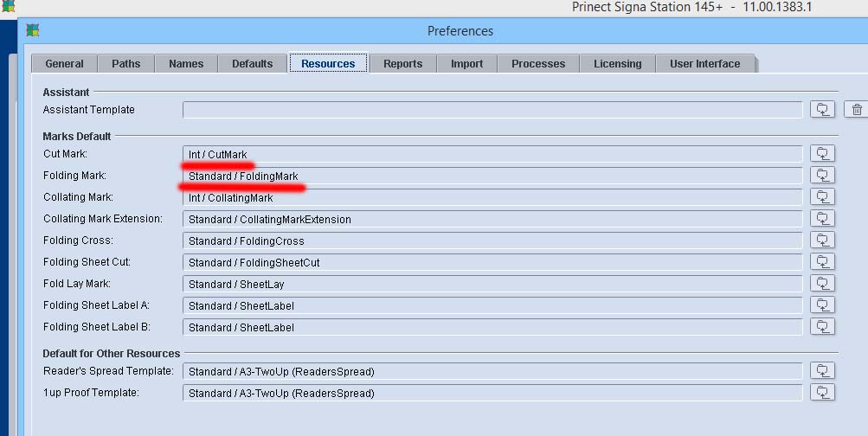Browse resource for Folding Sheet Label A
The image size is (868, 436).
(822, 305)
